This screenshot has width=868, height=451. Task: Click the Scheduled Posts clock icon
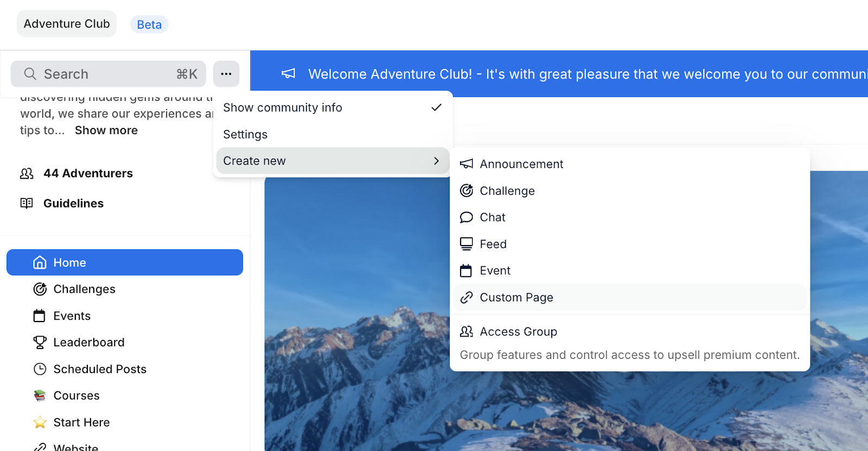pos(40,369)
